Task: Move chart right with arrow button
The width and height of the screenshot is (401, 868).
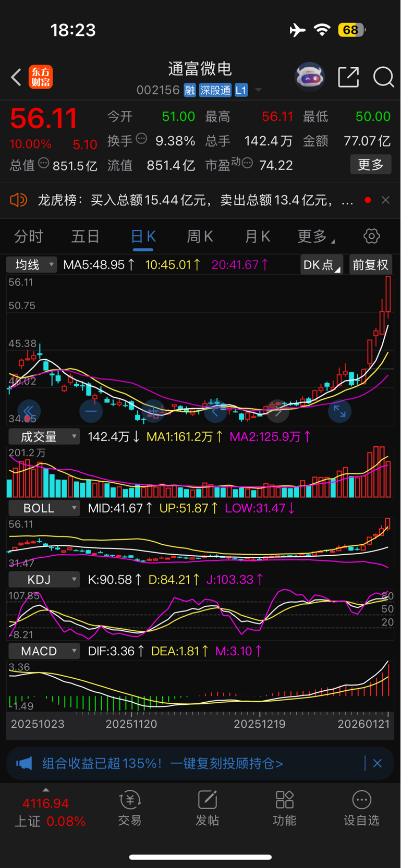Action: (x=277, y=411)
